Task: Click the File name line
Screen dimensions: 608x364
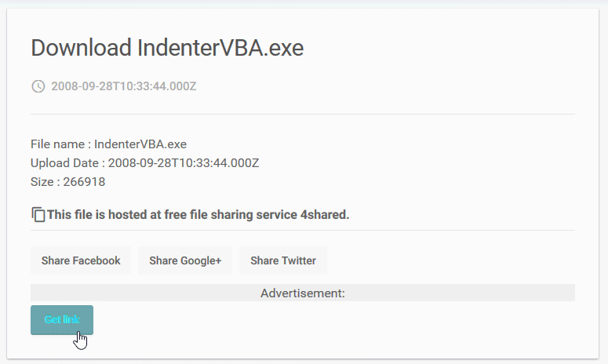Action: click(x=108, y=144)
